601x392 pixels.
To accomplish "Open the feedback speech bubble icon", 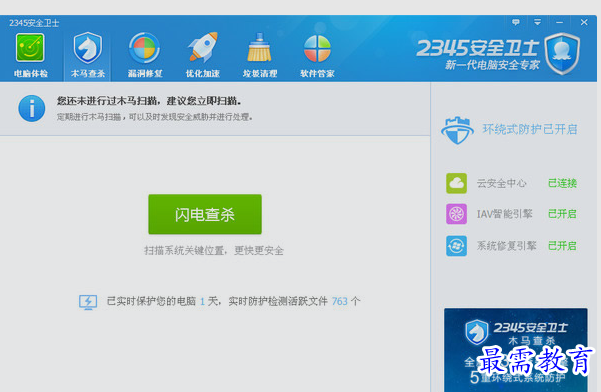I will [x=516, y=22].
